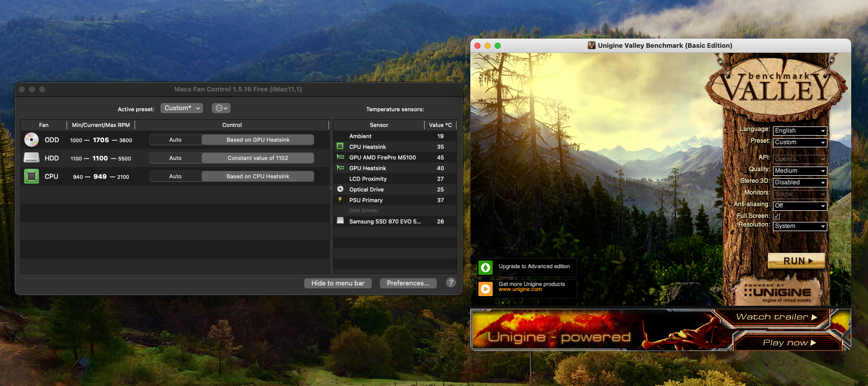Image resolution: width=868 pixels, height=386 pixels.
Task: Open the Preset dropdown in Valley
Action: point(800,142)
